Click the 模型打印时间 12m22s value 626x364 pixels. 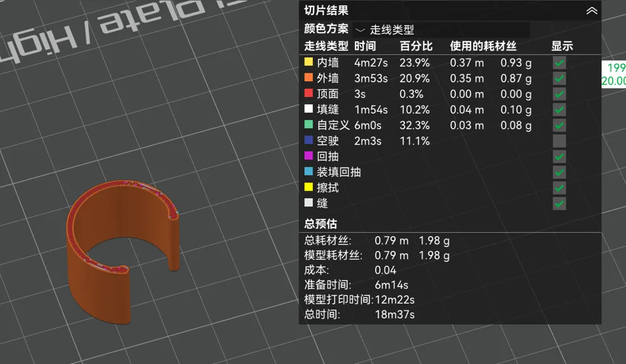click(x=394, y=300)
